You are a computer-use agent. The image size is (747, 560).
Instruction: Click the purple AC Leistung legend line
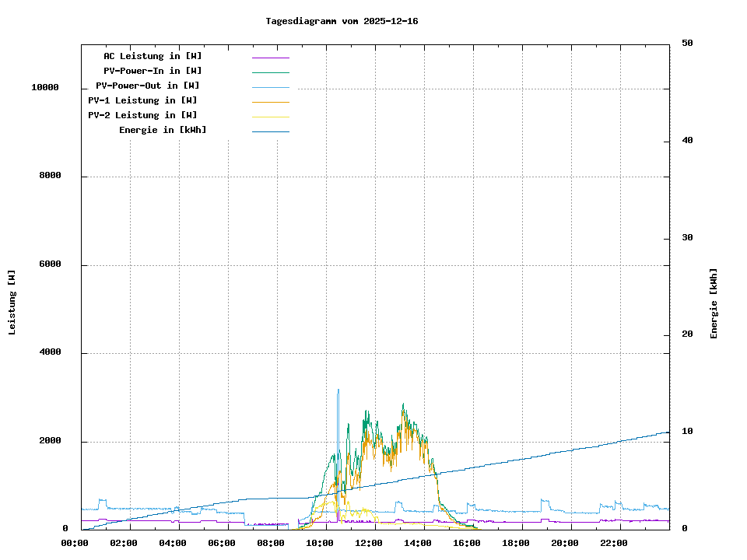point(270,57)
